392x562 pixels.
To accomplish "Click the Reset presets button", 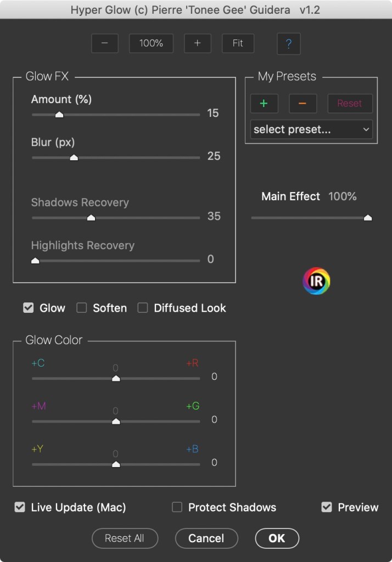I will 350,103.
